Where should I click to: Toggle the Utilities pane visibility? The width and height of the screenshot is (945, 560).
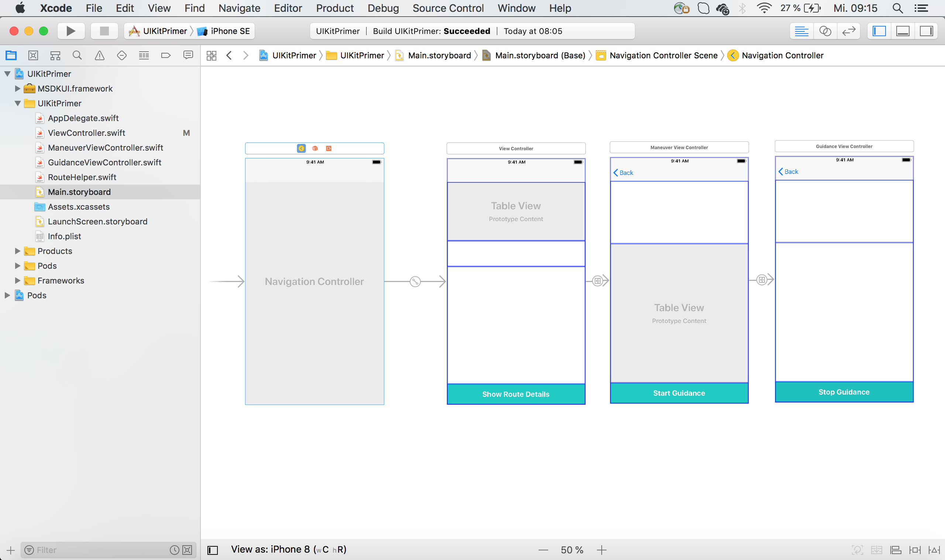(926, 31)
